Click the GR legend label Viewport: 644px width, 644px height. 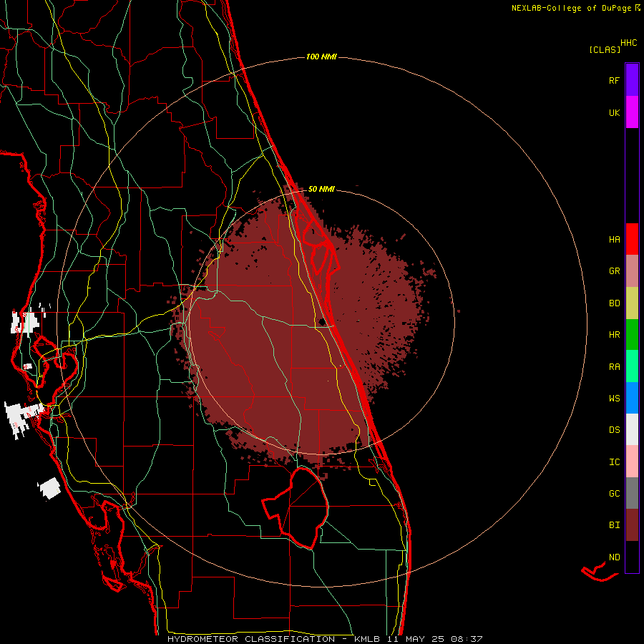(614, 271)
